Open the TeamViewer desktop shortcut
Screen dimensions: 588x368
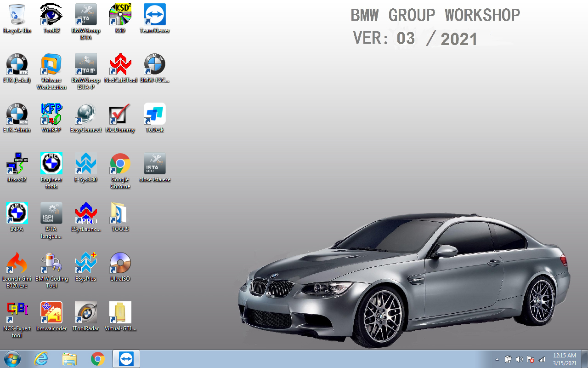point(155,18)
